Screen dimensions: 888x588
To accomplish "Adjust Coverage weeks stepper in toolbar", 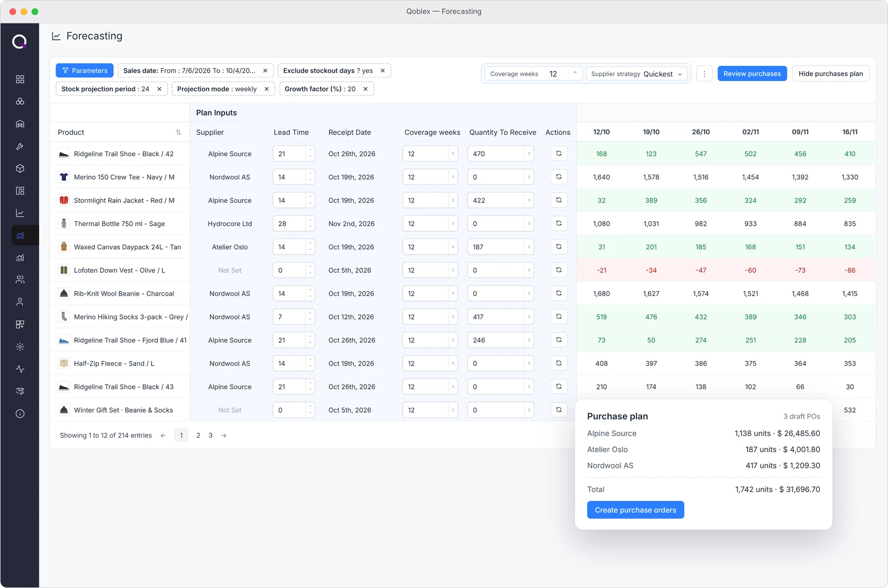I will 575,74.
